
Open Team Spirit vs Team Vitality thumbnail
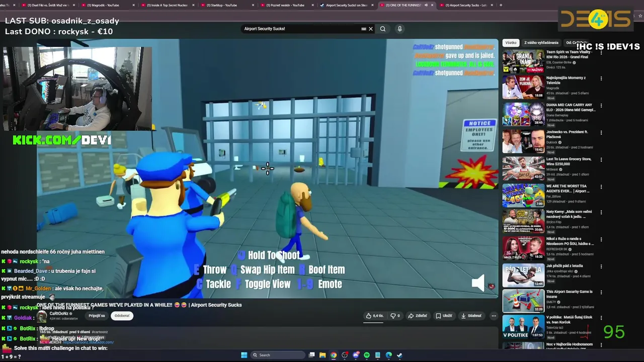523,60
